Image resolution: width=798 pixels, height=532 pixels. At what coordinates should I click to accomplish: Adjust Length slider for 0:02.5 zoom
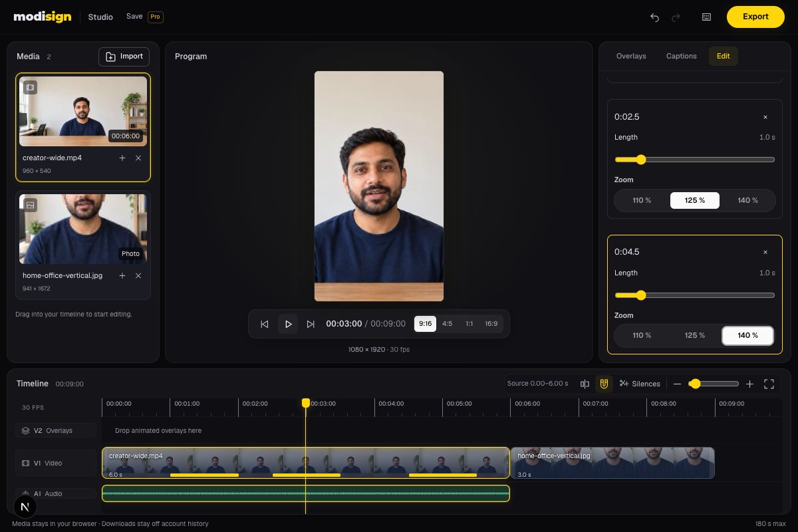(695, 160)
